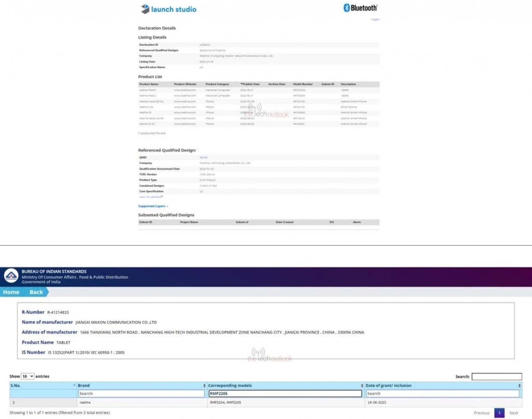The width and height of the screenshot is (532, 419).
Task: Click the Project Name column header
Action: coord(189,222)
